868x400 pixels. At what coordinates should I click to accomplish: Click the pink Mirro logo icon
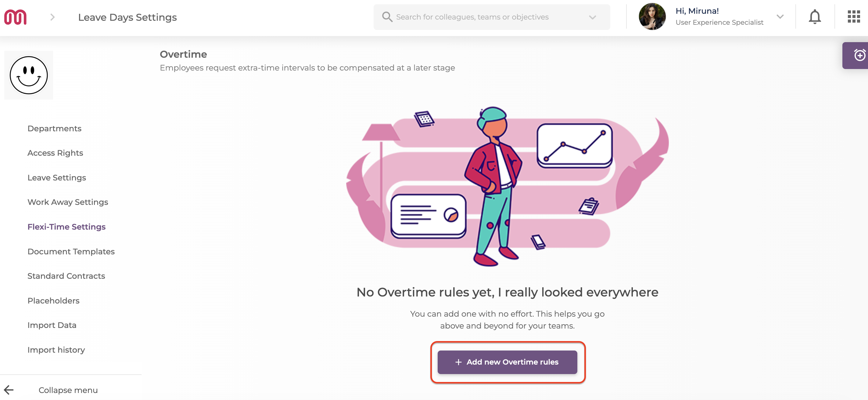[x=15, y=17]
